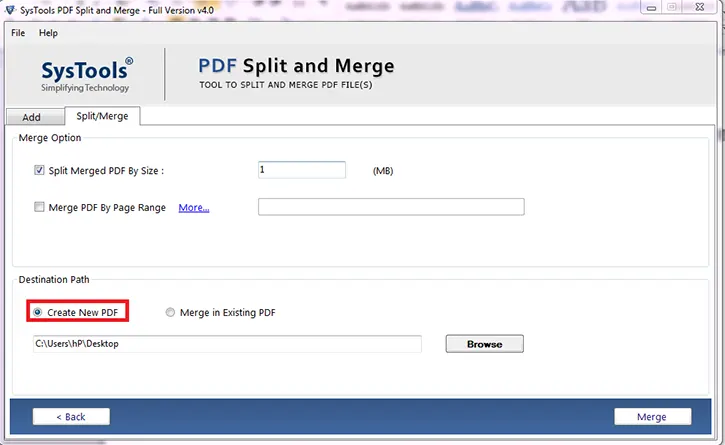The width and height of the screenshot is (725, 445).
Task: Minimize the SysTools window
Action: 651,7
